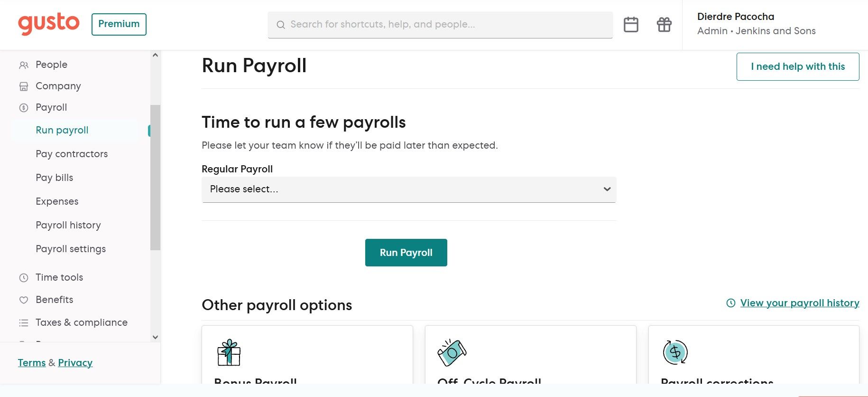Viewport: 868px width, 397px height.
Task: Open the Regular Payroll dropdown
Action: (x=409, y=189)
